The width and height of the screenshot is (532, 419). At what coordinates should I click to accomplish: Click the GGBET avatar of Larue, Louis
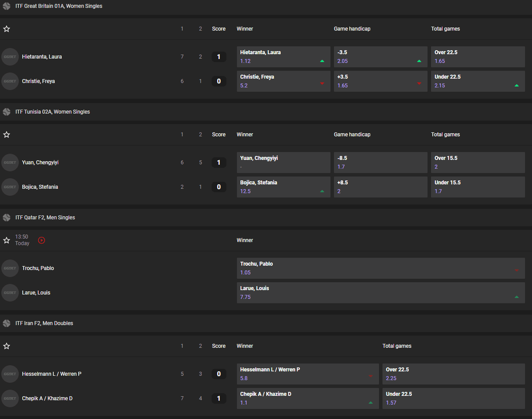(x=10, y=293)
